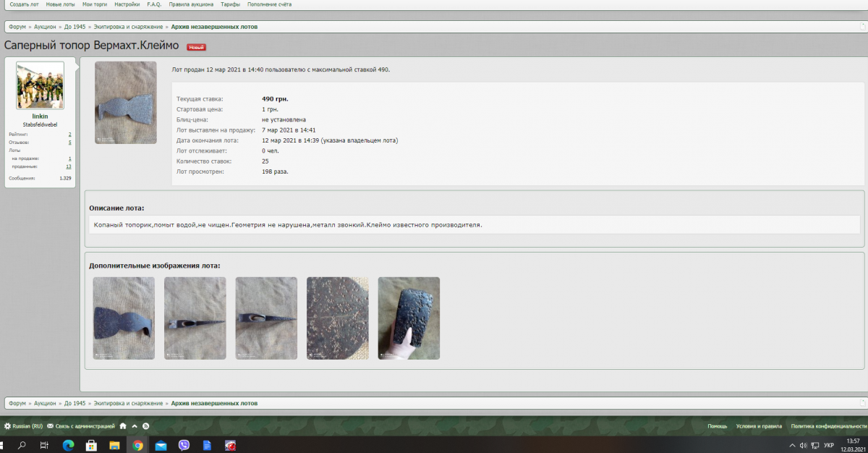Screen dimensions: 868x453
Task: Open the seller profile 'linkin'
Action: point(40,116)
